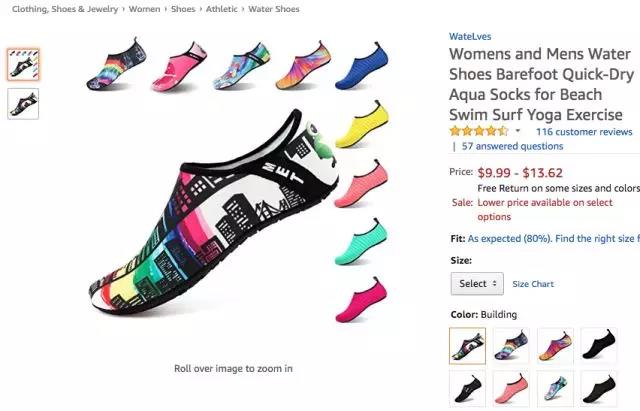The image size is (640, 411).
Task: Expand the rating breakdown arrow beside stars
Action: pyautogui.click(x=518, y=131)
